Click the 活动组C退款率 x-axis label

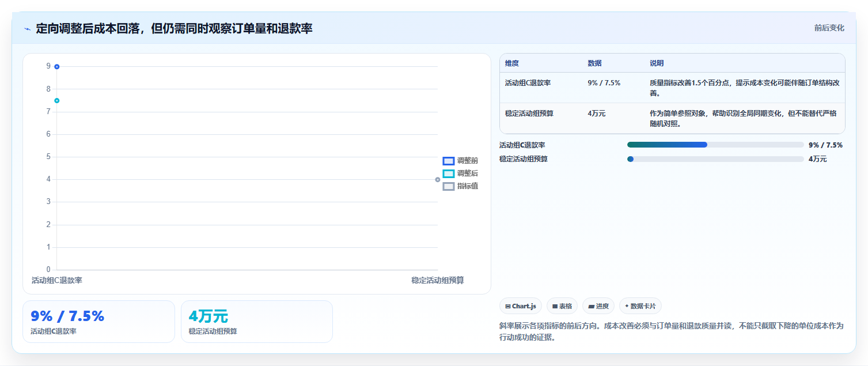pyautogui.click(x=57, y=280)
